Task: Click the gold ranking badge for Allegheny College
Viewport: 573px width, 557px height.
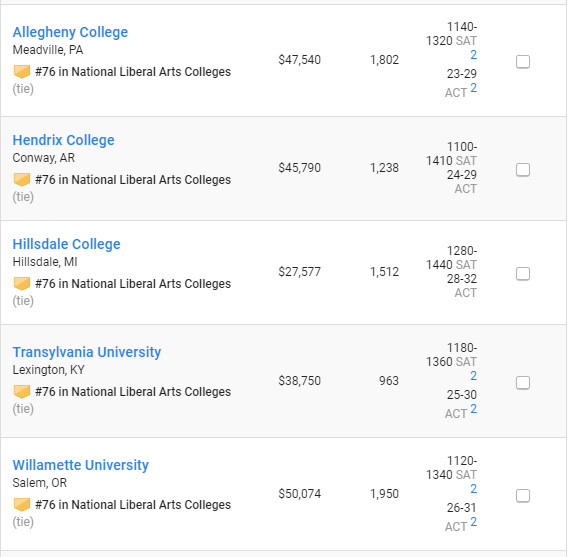Action: pos(22,72)
